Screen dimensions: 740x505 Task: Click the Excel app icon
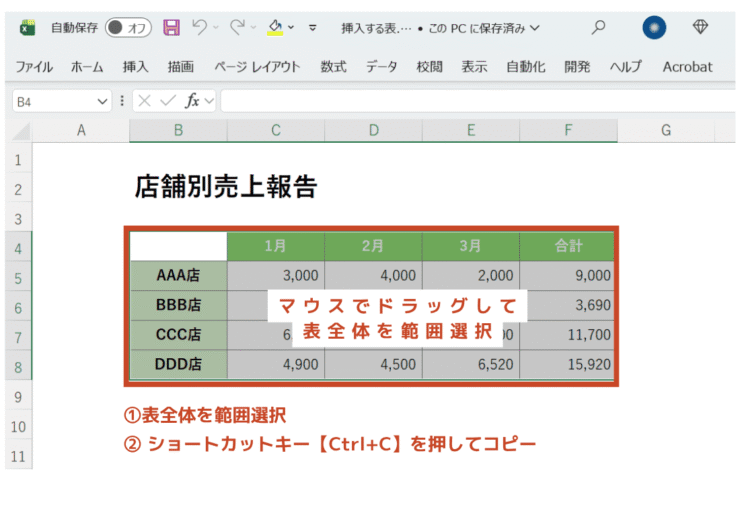pos(27,28)
